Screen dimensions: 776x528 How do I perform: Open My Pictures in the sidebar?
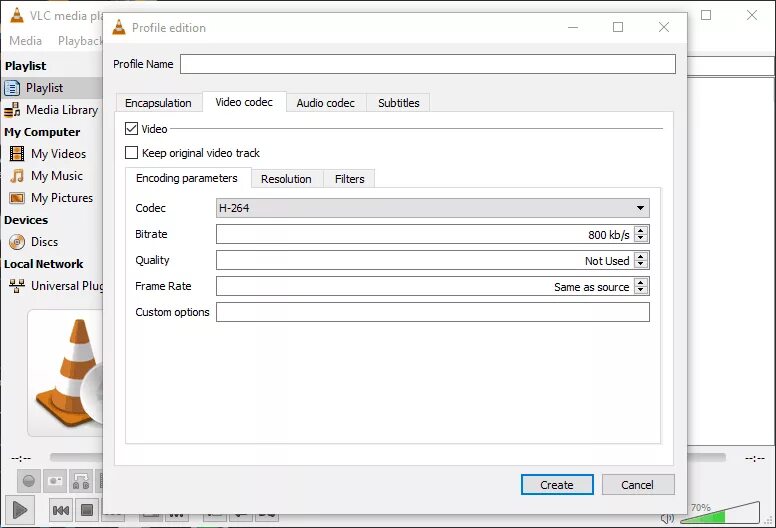tap(52, 198)
